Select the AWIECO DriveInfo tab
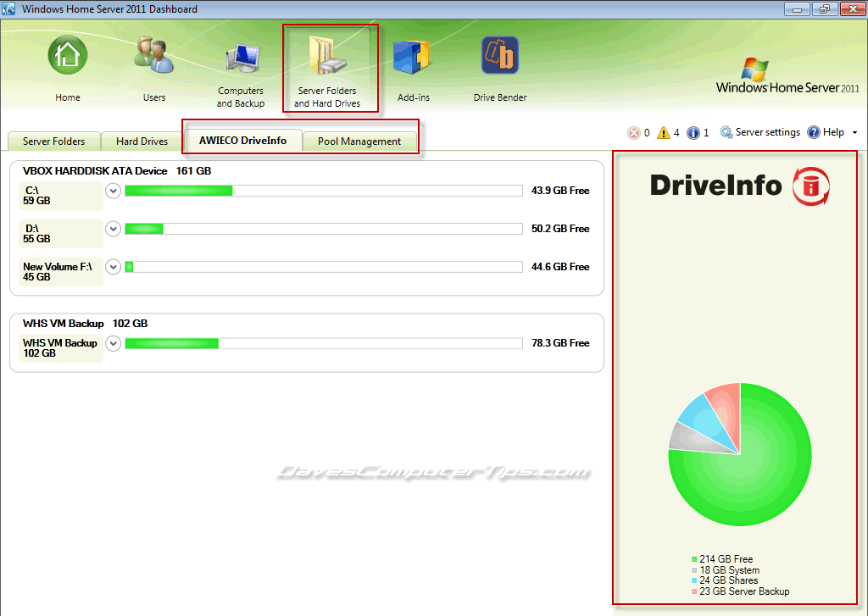Viewport: 868px width, 616px height. point(243,140)
